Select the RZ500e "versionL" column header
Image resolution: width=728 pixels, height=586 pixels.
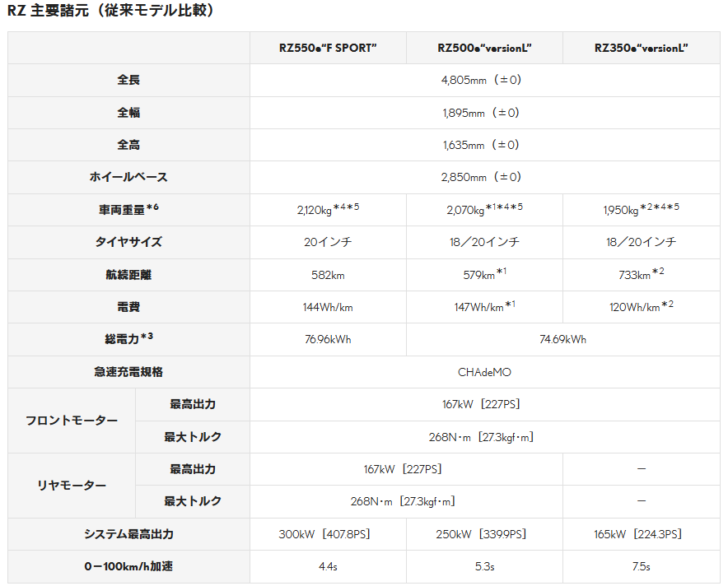[x=484, y=48]
